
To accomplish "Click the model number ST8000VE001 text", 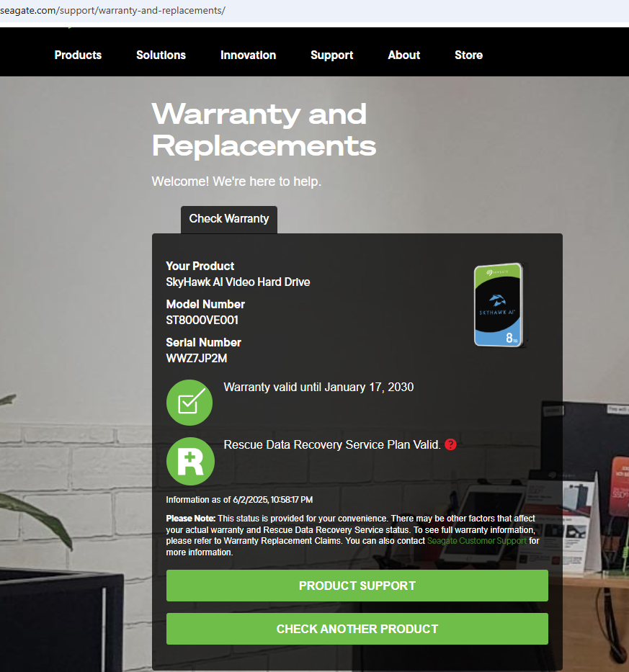I will click(x=202, y=320).
